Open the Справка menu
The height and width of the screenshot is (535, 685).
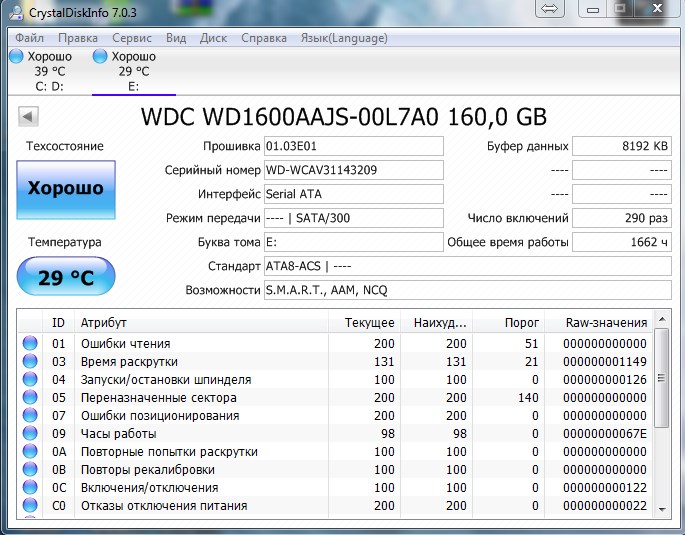[x=264, y=38]
